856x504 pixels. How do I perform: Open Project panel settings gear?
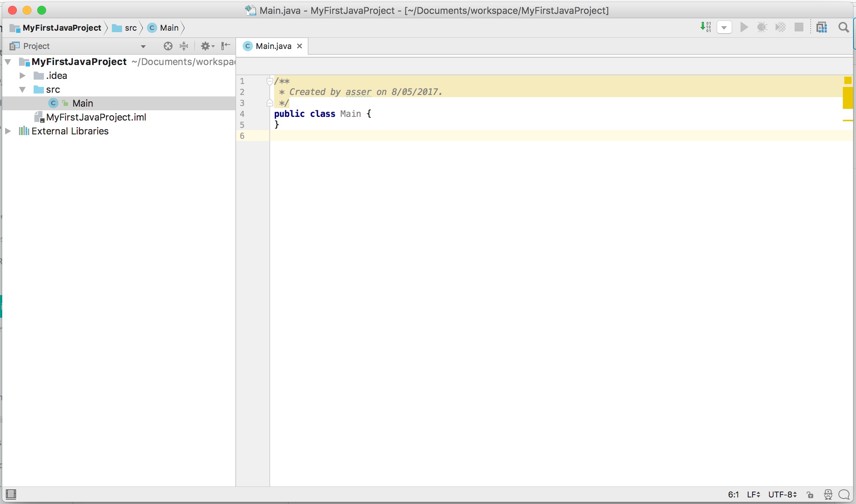207,46
